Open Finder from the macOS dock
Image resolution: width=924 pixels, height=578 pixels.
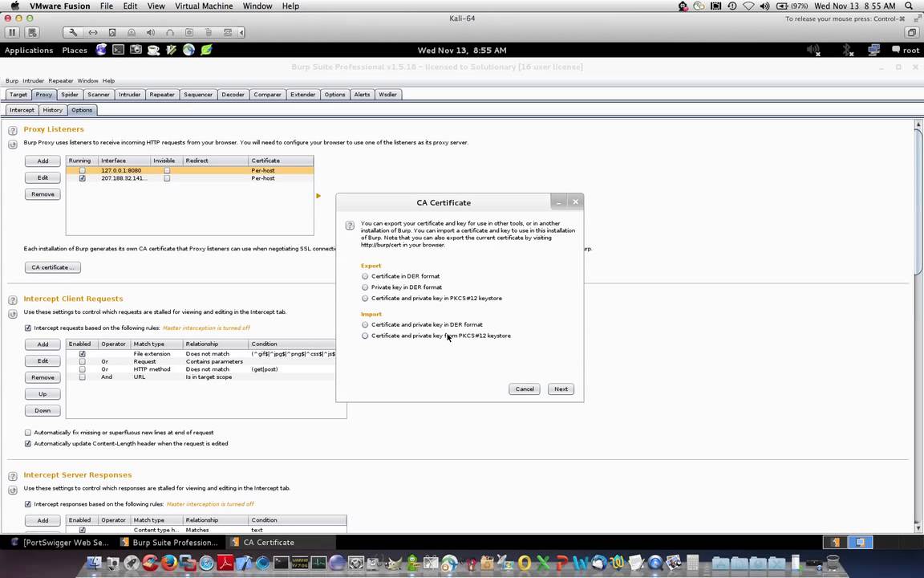click(95, 563)
